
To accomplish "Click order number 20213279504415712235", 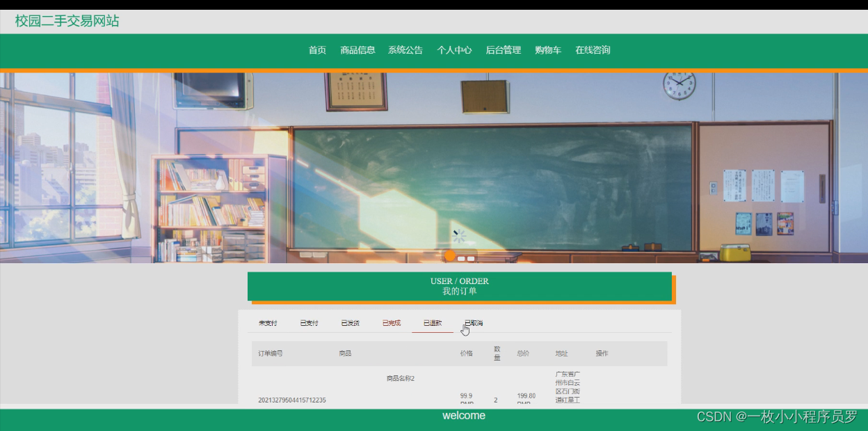I will point(292,400).
